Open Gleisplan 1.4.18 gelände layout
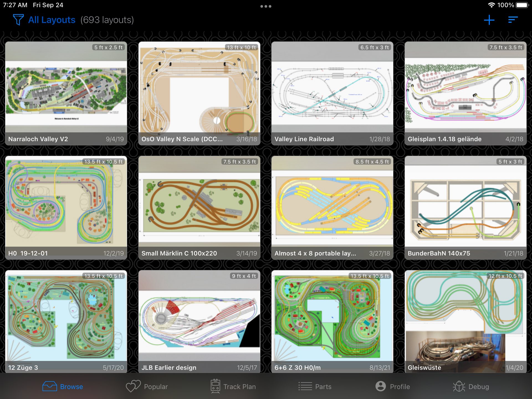532x399 pixels. 465,93
